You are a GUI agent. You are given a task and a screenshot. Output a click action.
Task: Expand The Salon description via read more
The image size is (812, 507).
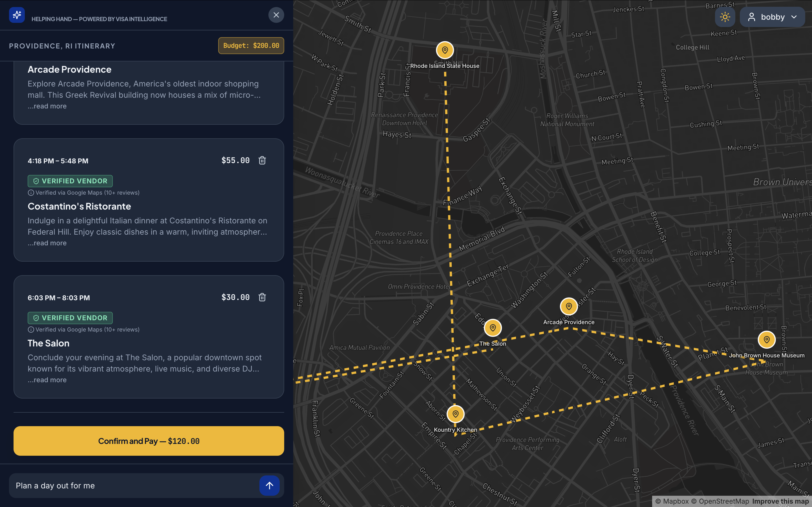47,380
